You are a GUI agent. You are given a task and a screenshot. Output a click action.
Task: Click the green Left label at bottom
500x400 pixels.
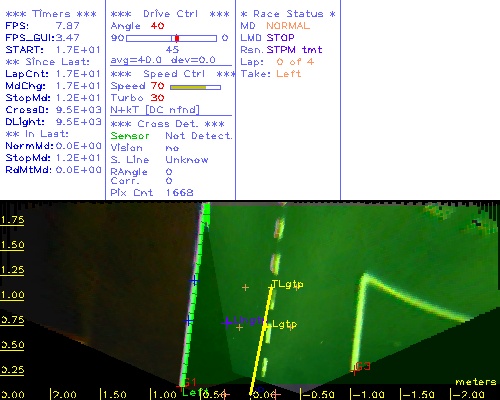(194, 392)
